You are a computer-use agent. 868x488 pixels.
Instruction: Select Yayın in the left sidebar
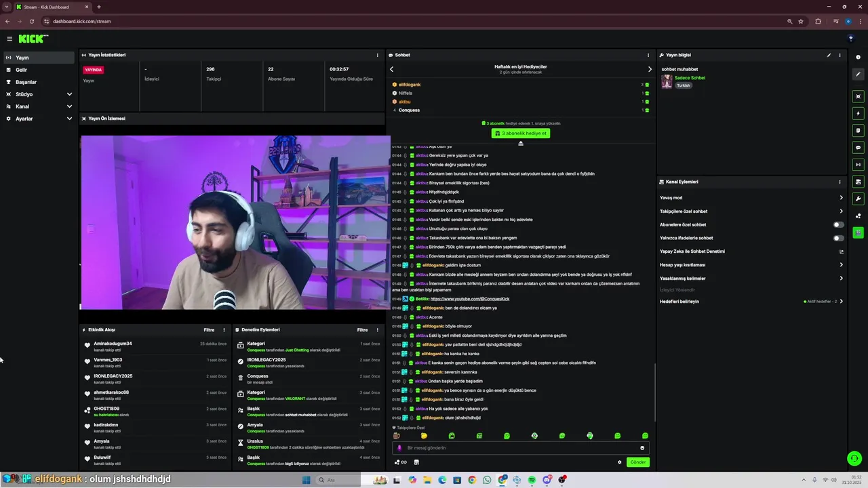[x=38, y=58]
